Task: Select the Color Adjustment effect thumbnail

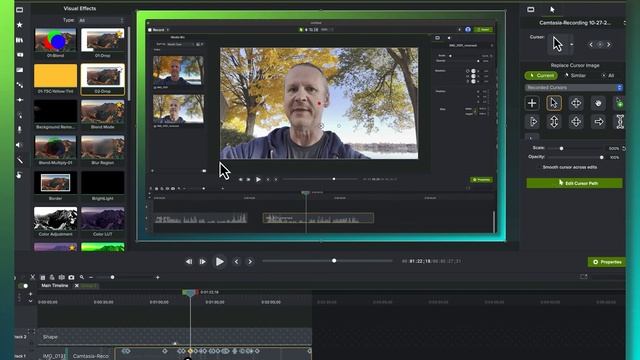Action: 56,218
